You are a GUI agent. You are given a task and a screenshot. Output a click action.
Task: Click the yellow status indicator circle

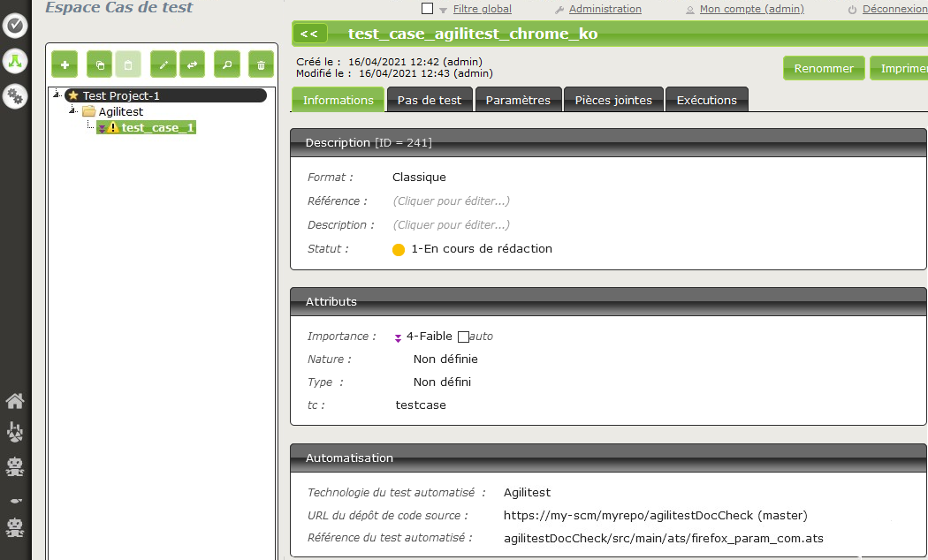click(399, 249)
